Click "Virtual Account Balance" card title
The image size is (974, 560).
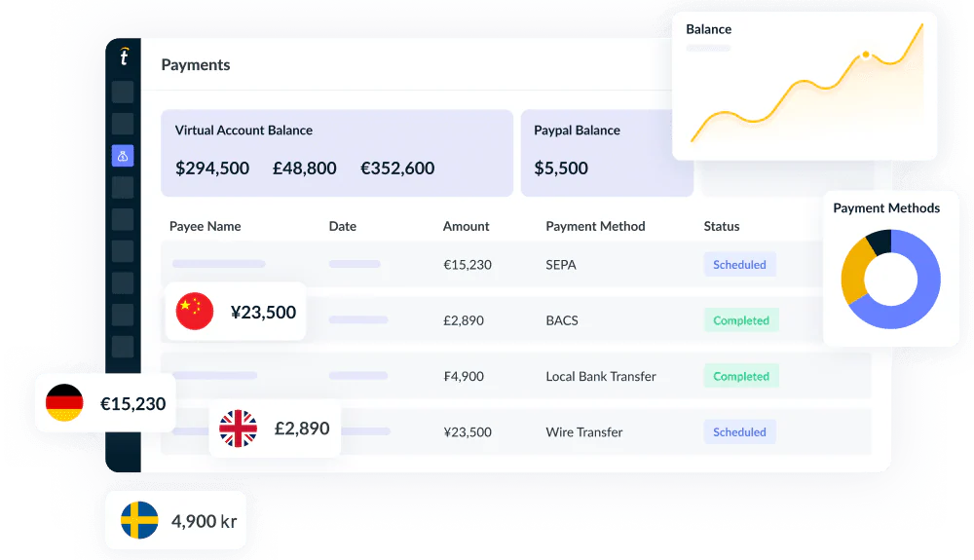(x=243, y=131)
